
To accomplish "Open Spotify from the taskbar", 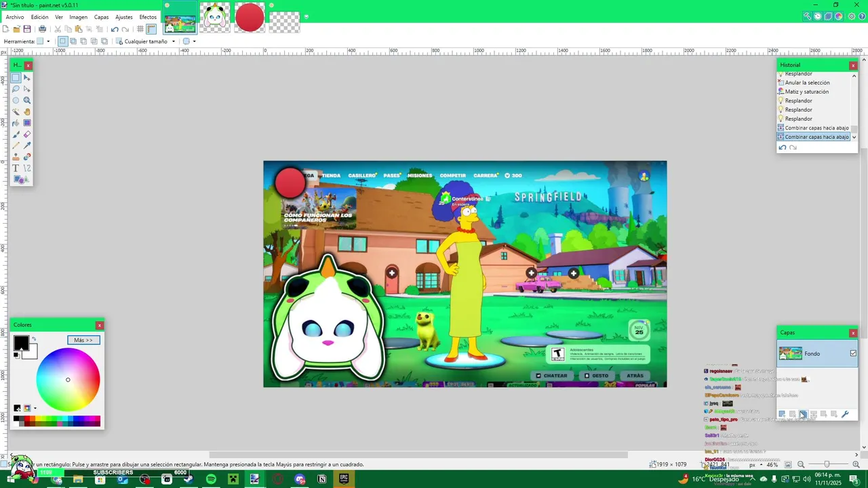I will coord(211,479).
